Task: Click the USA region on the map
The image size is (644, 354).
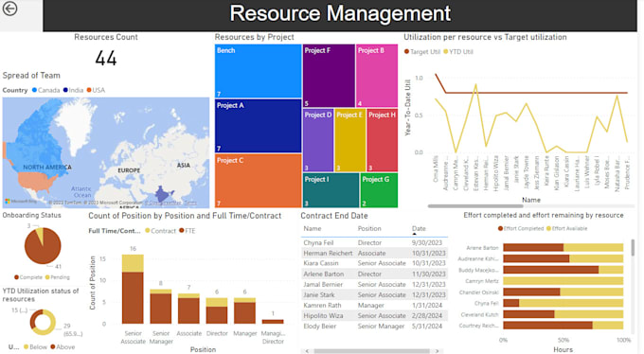Action: (x=35, y=182)
